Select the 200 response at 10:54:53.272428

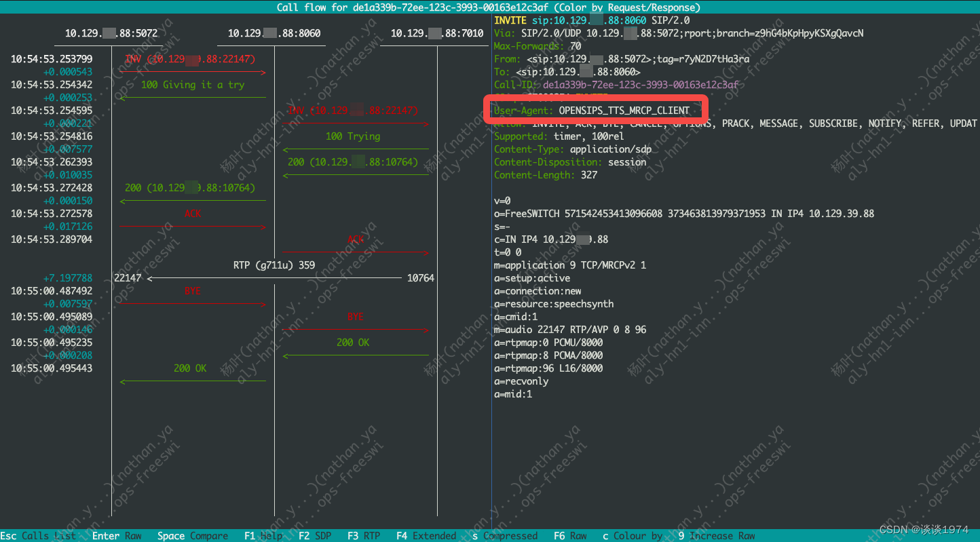coord(190,188)
